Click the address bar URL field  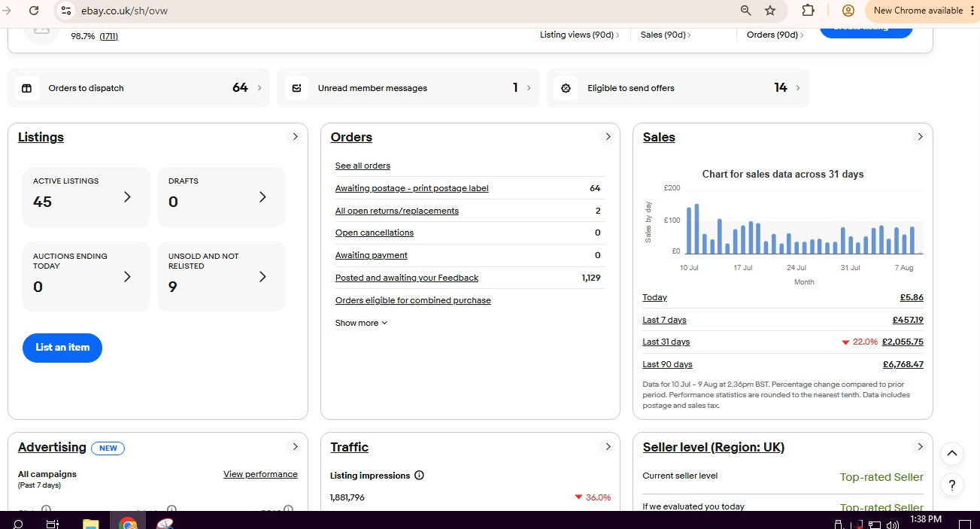tap(399, 11)
